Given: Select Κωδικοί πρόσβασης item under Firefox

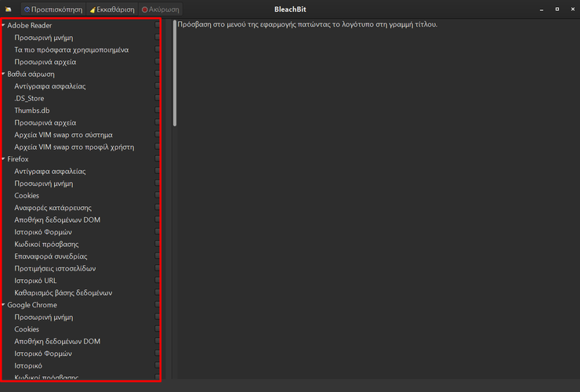Looking at the screenshot, I should tap(46, 245).
